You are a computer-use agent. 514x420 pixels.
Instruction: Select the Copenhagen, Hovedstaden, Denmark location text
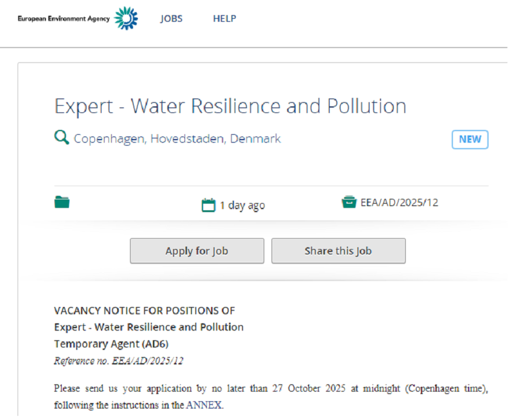pyautogui.click(x=177, y=139)
